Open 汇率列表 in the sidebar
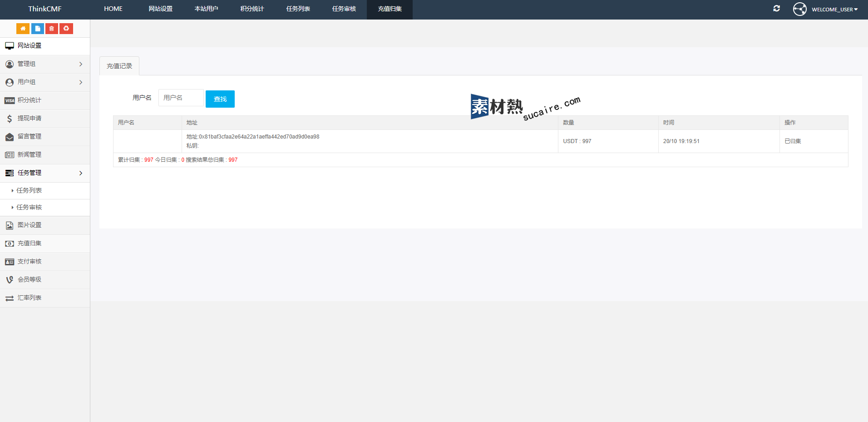 [30, 298]
